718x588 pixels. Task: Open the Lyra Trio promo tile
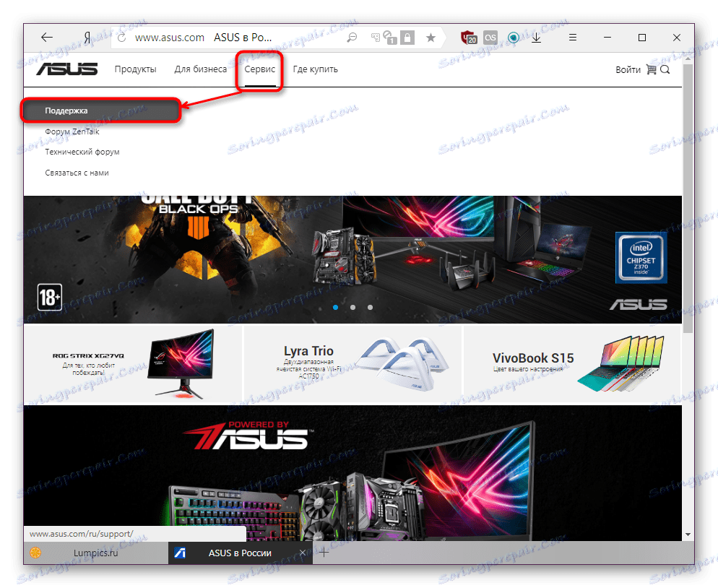point(352,364)
